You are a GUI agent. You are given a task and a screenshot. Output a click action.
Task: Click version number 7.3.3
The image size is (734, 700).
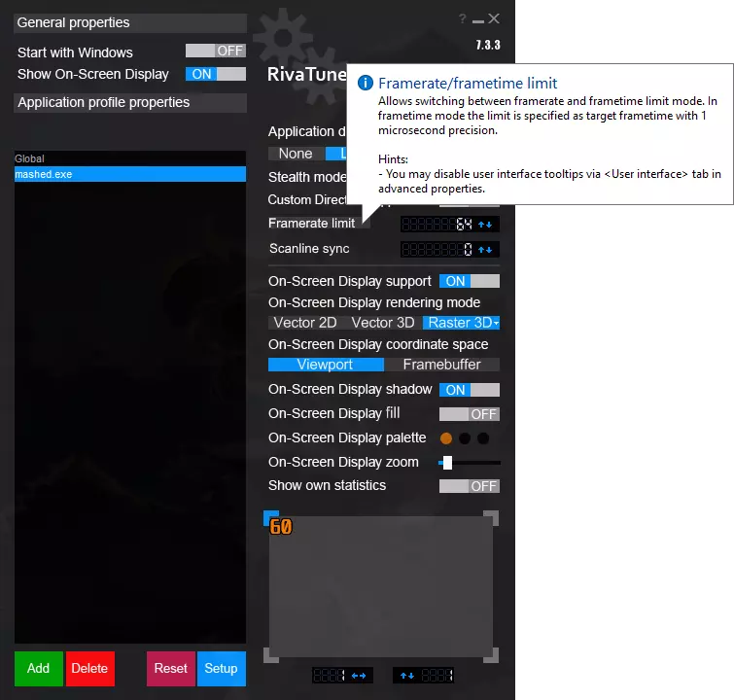(x=488, y=45)
